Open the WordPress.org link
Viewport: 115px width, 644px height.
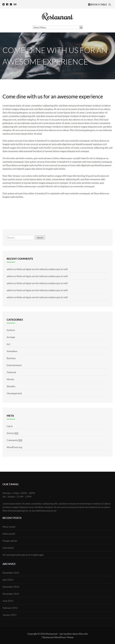(15, 447)
